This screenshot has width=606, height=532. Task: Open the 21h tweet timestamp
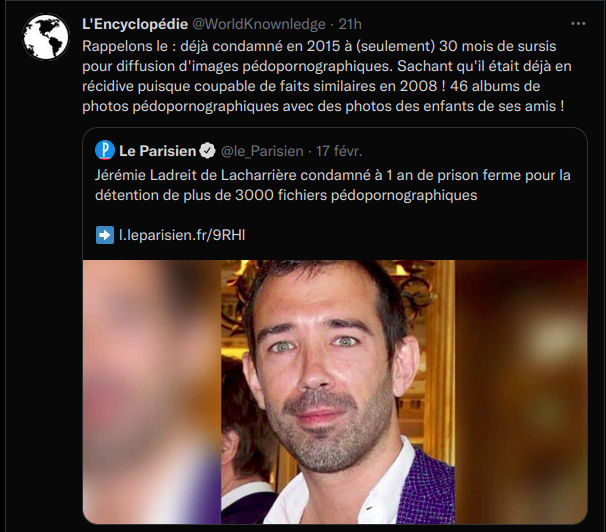(x=350, y=24)
